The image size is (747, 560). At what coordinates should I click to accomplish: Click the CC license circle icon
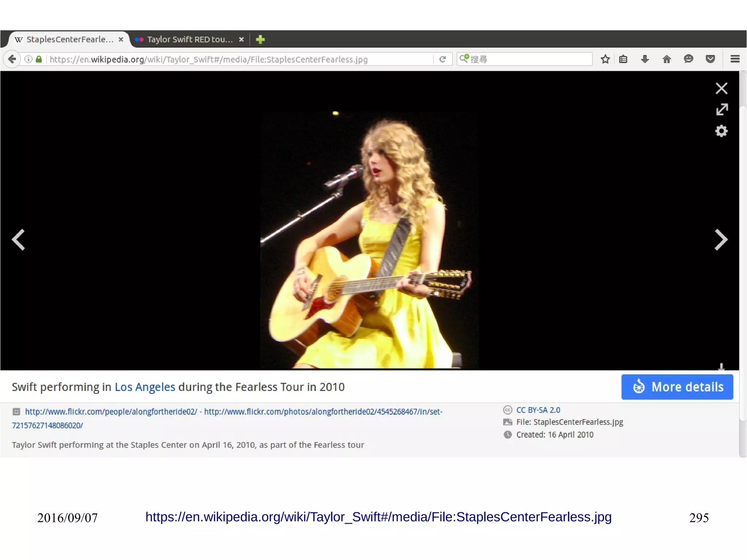tap(507, 410)
